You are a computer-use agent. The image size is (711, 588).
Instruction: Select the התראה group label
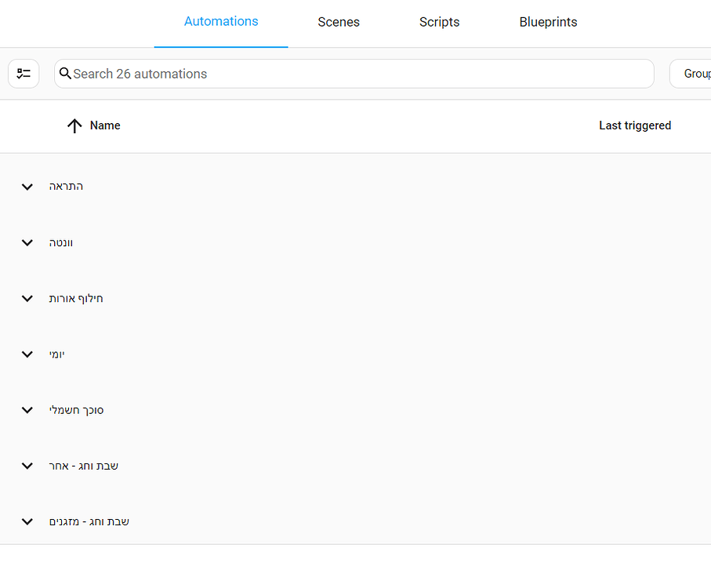point(66,187)
